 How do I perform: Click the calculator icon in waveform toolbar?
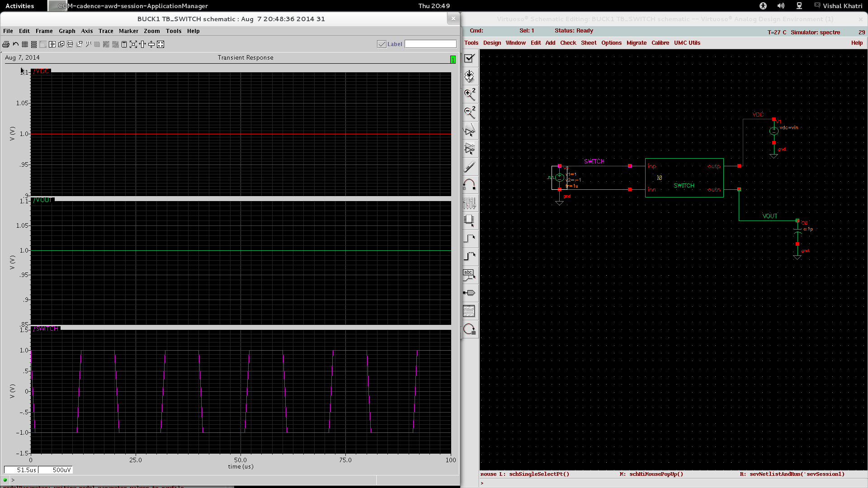[x=124, y=44]
